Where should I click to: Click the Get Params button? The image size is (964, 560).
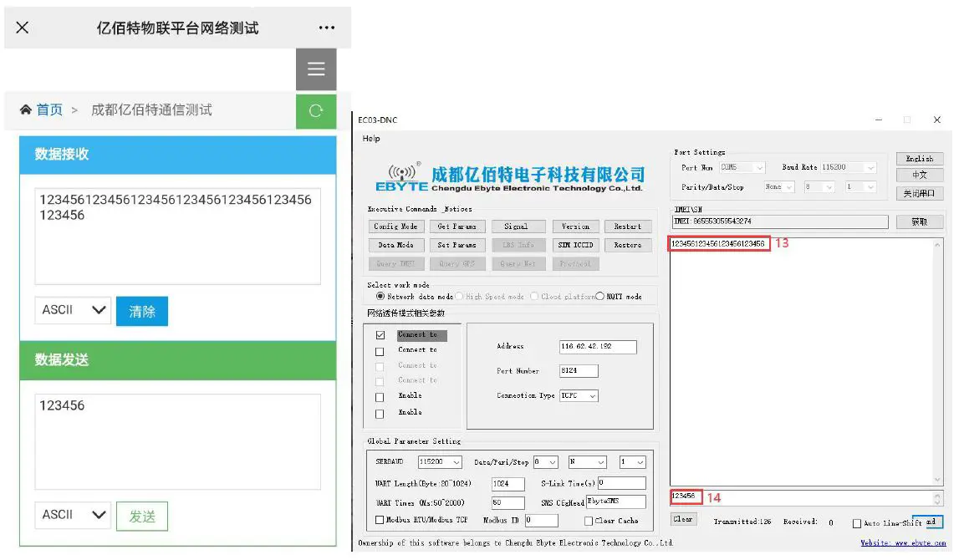(456, 227)
